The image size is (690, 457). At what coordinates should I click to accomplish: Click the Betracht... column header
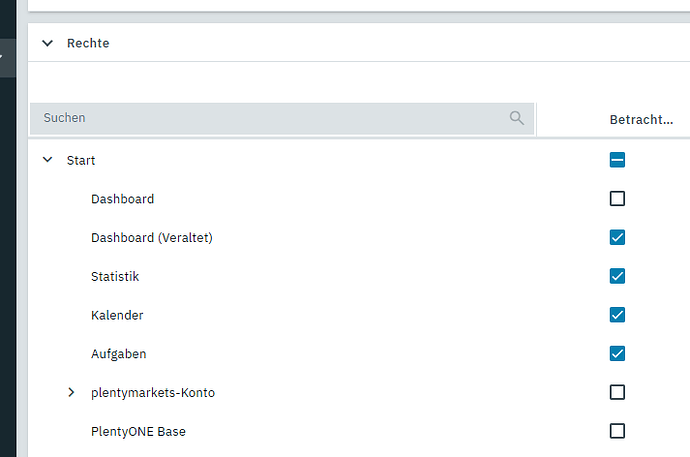[x=641, y=120]
